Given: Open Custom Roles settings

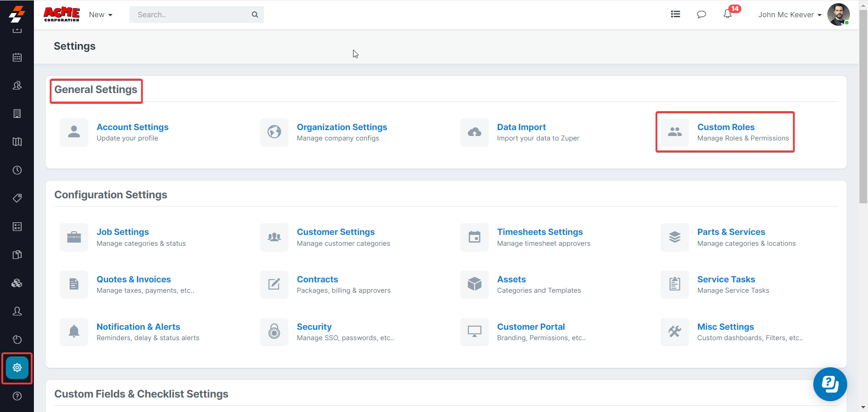Looking at the screenshot, I should pos(726,127).
